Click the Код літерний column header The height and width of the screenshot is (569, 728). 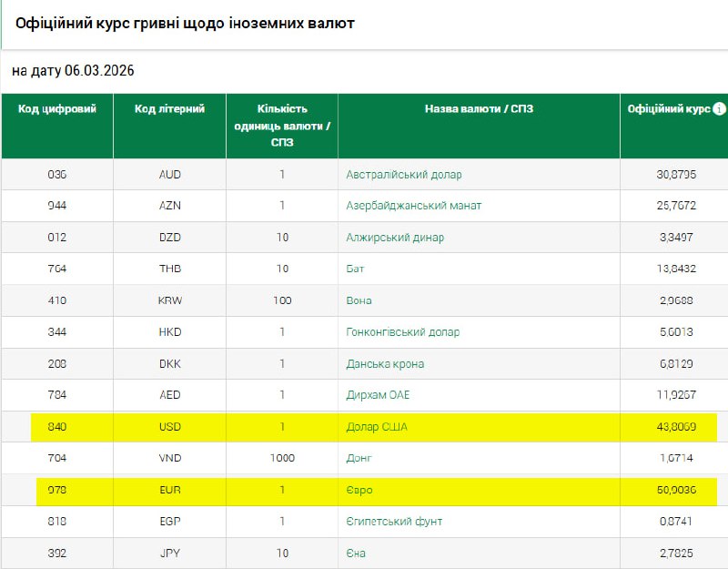(x=169, y=109)
